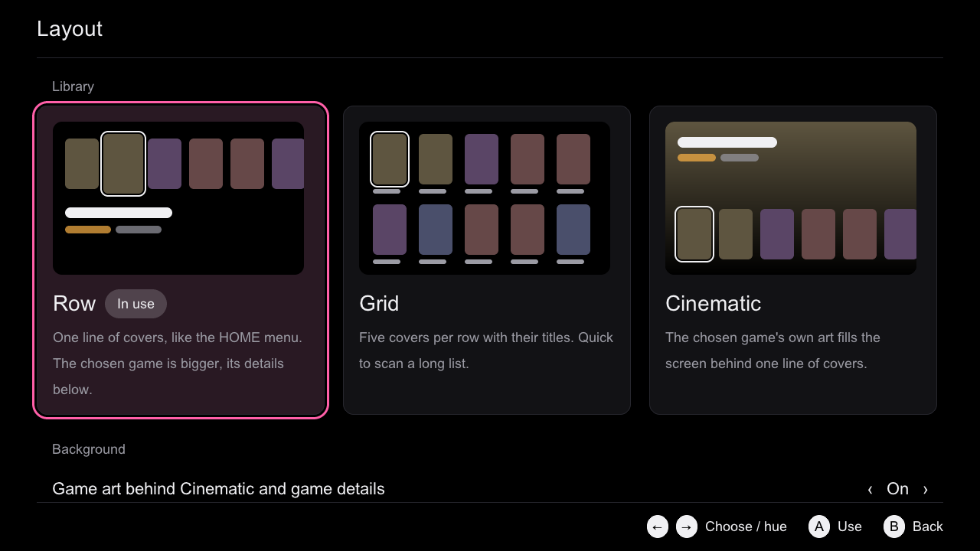Screen dimensions: 980x551
Task: Click the 'Five covers per row' description text
Action: [x=486, y=350]
